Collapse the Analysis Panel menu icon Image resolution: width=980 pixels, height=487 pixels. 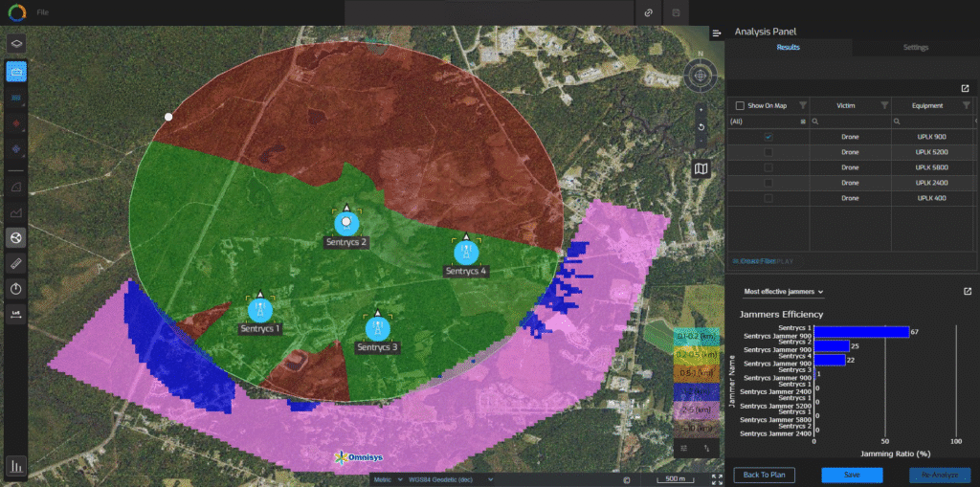tap(717, 33)
